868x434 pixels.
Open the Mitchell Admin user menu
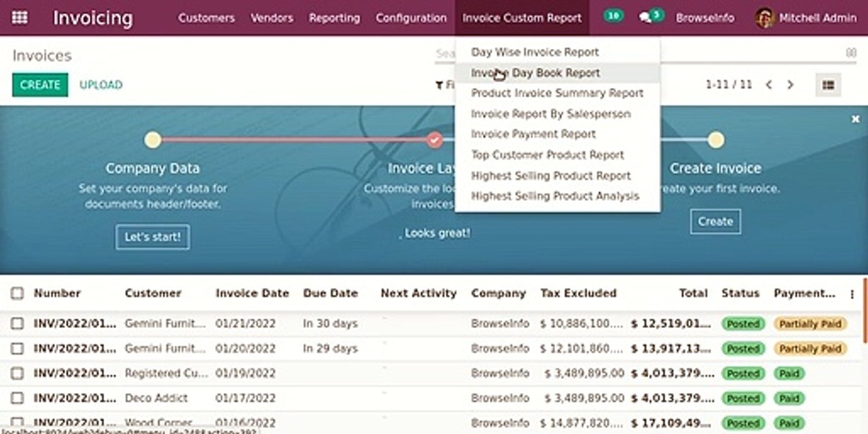point(806,18)
